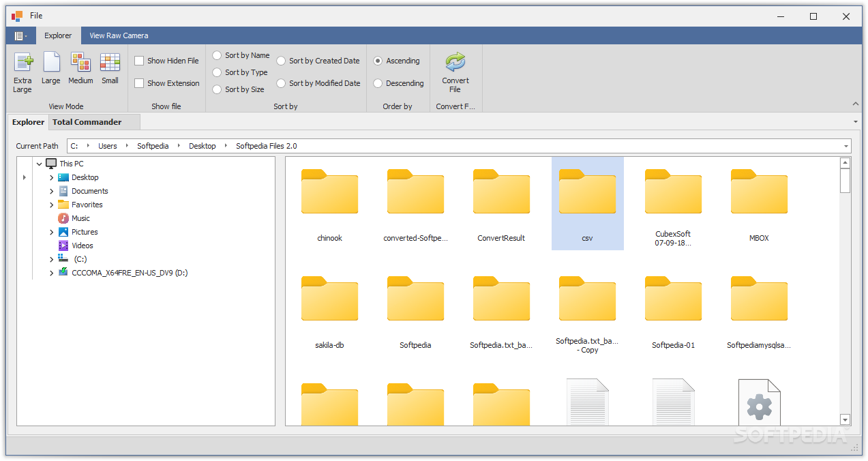Enable Show Hiden File checkbox

pos(139,61)
